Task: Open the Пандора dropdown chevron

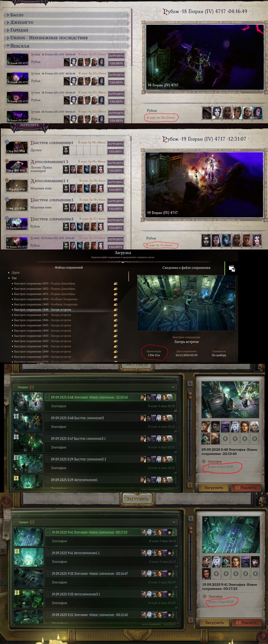Action: click(173, 387)
